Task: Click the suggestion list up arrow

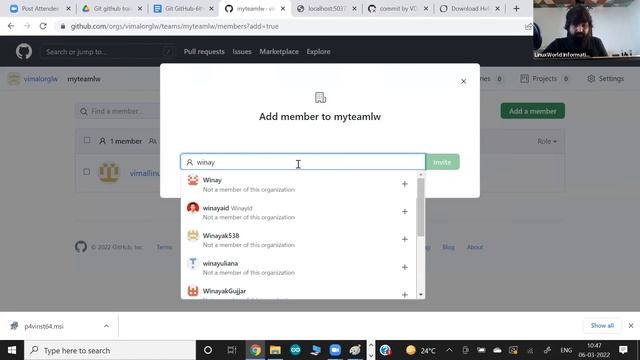Action: pyautogui.click(x=421, y=175)
